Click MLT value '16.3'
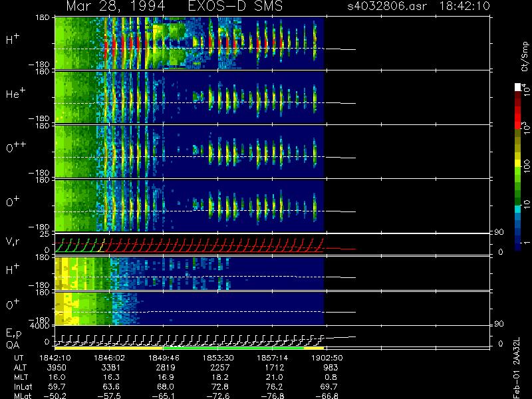The height and width of the screenshot is (399, 532). coord(112,377)
